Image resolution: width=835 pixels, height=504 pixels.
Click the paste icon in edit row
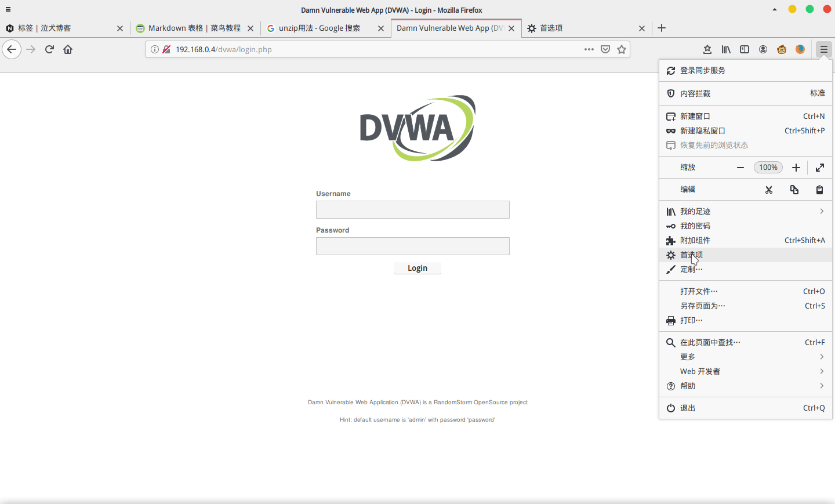(x=819, y=190)
